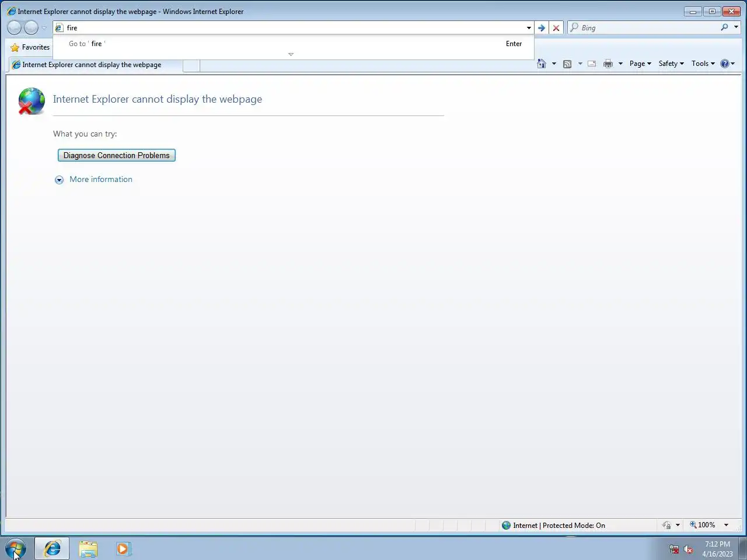Click the Home icon in command bar
Screen dimensions: 747x560
pos(542,64)
